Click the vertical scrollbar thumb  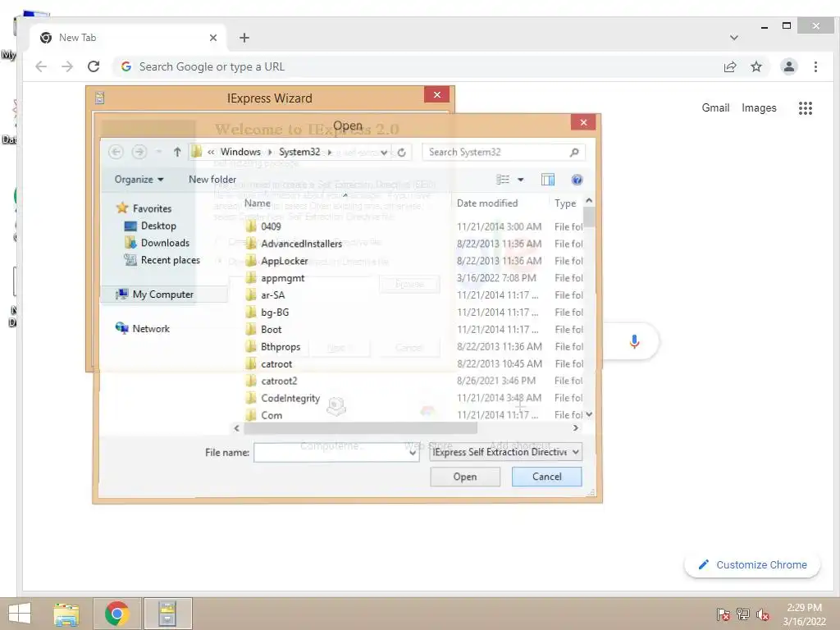click(x=589, y=217)
